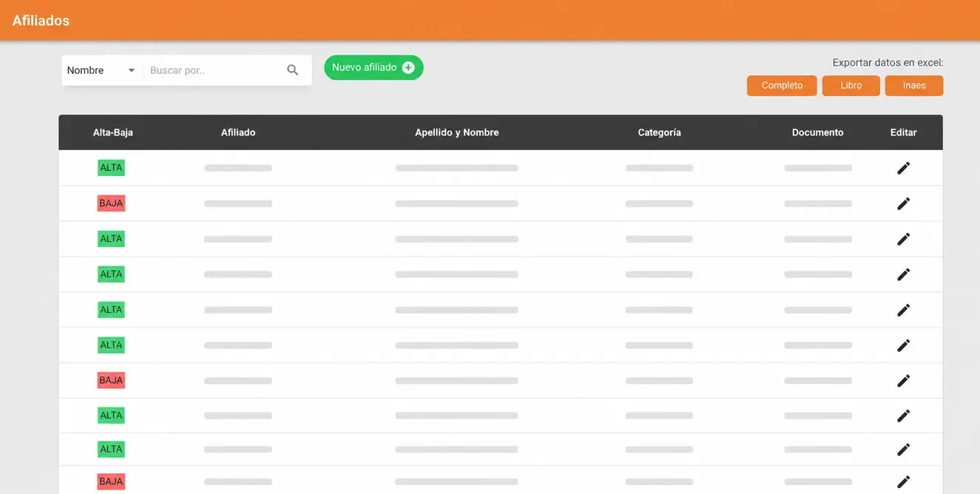Open the eighth row's edit pencil
Viewport: 980px width, 494px height.
pos(903,416)
